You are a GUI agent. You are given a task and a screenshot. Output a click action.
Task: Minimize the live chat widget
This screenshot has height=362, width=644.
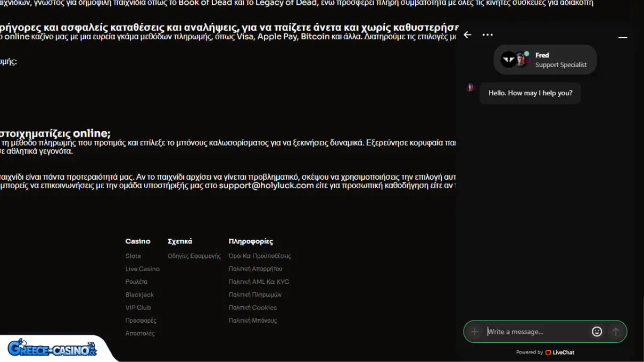pyautogui.click(x=622, y=38)
